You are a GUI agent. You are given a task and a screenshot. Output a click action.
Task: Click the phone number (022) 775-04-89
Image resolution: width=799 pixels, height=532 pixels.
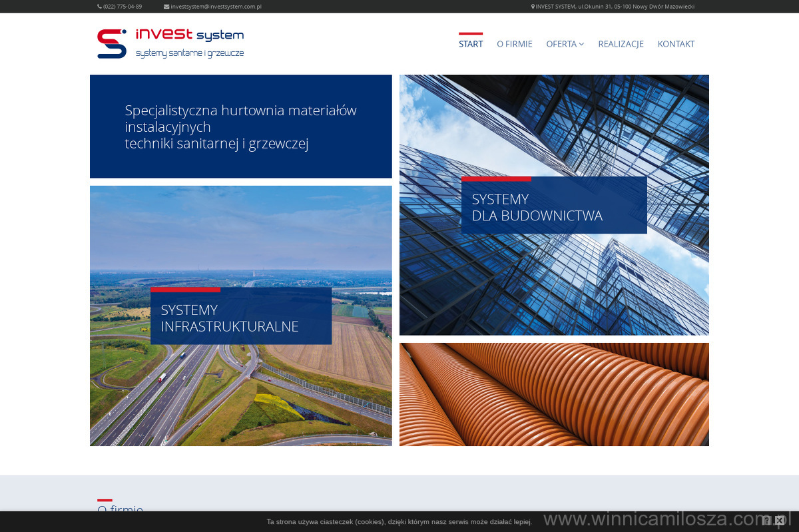(123, 7)
